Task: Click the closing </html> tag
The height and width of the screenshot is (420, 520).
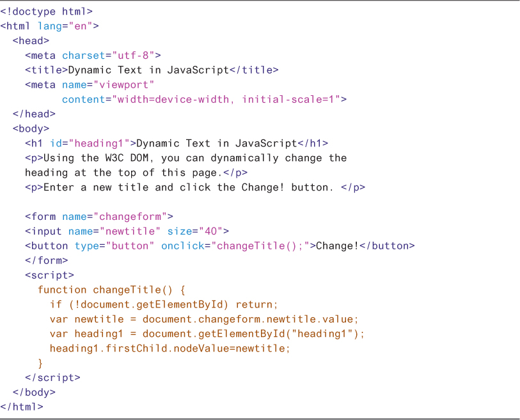Action: [x=22, y=407]
